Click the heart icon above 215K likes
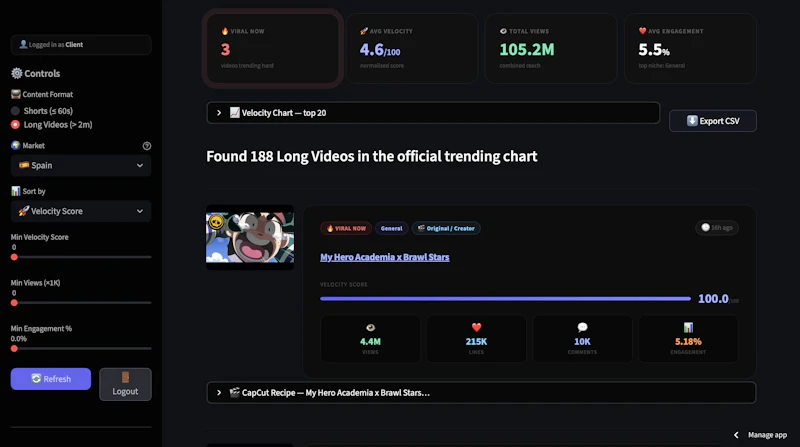 pyautogui.click(x=477, y=328)
